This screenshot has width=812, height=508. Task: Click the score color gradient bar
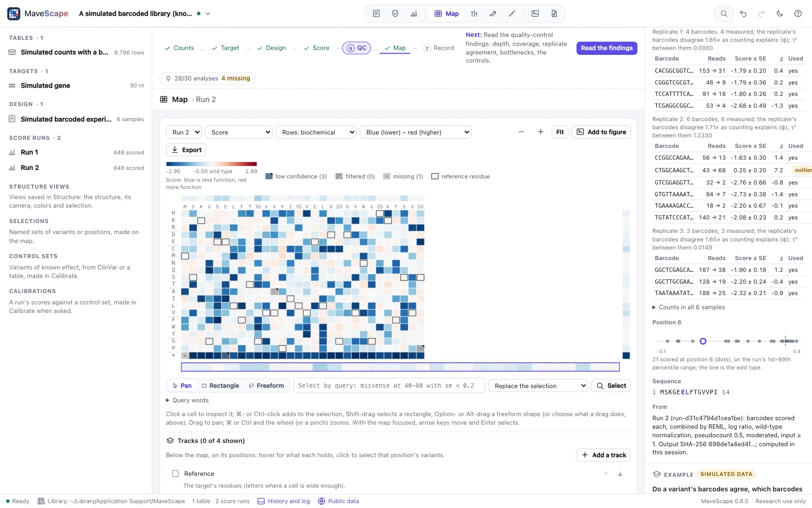pyautogui.click(x=211, y=164)
